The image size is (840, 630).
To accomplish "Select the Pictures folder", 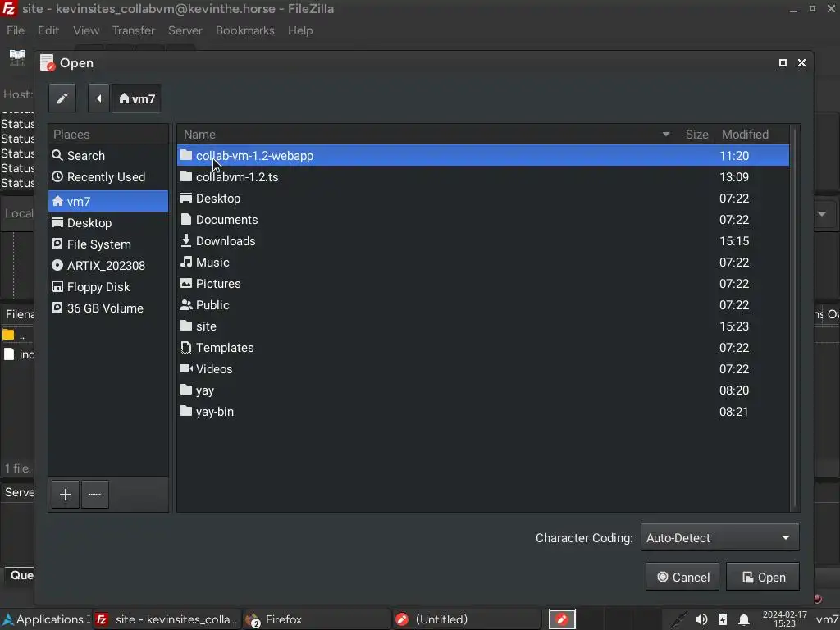I will pyautogui.click(x=482, y=284).
